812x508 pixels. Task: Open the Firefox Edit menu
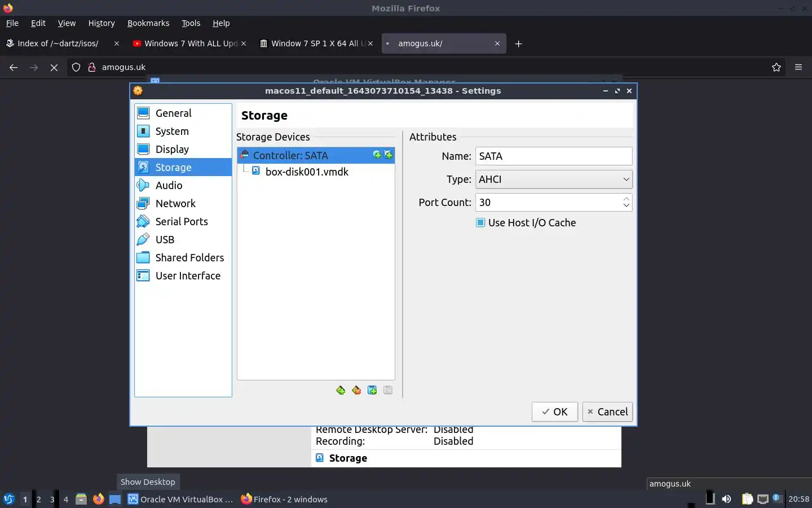tap(38, 23)
